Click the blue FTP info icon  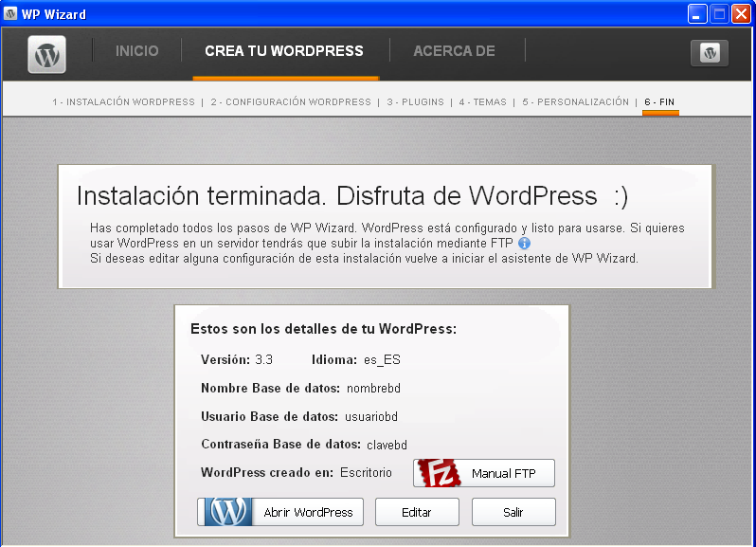(x=524, y=243)
